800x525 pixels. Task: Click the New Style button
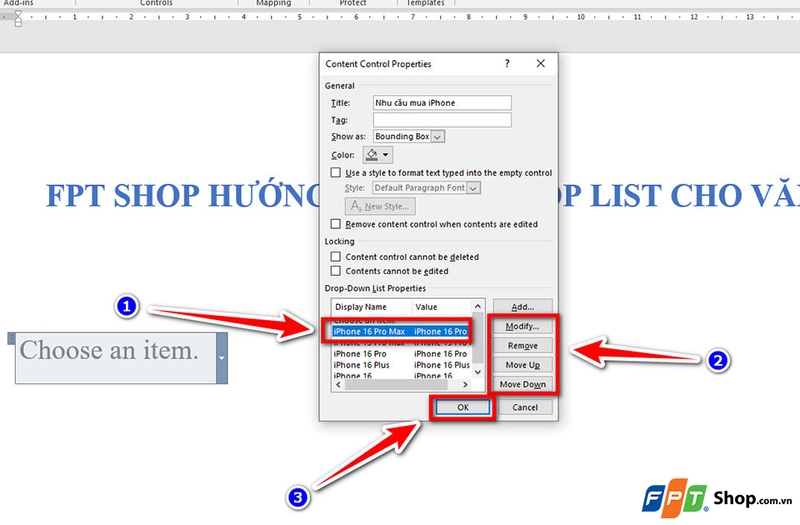pos(380,206)
